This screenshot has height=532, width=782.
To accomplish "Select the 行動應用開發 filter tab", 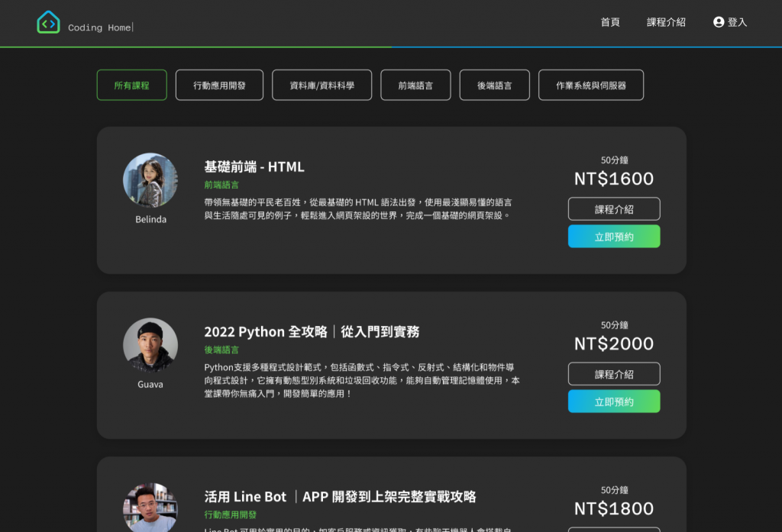I will (x=219, y=85).
